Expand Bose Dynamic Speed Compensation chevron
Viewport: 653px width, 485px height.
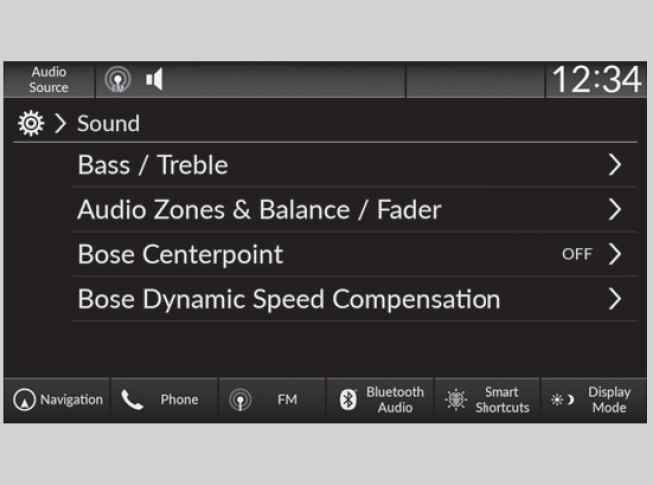(615, 299)
